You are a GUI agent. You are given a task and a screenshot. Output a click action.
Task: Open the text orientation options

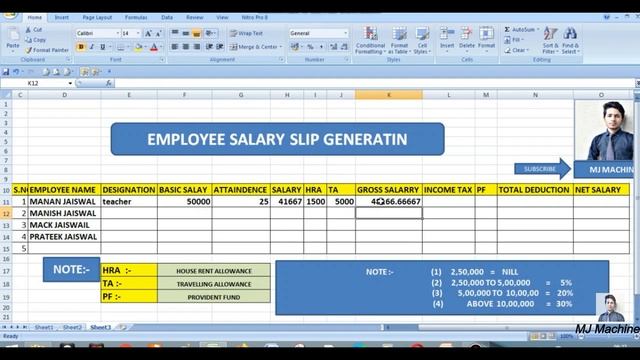[210, 33]
